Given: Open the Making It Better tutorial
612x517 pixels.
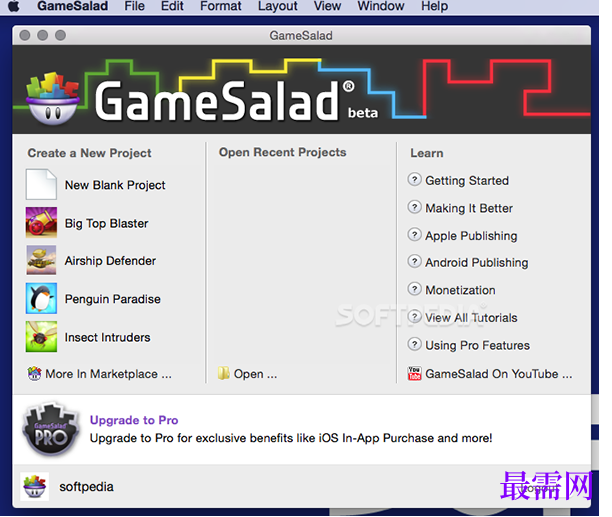Looking at the screenshot, I should 469,208.
